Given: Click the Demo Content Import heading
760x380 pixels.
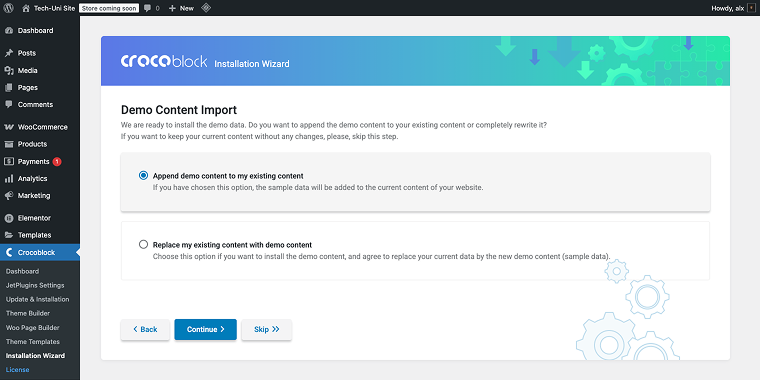Looking at the screenshot, I should click(x=179, y=110).
